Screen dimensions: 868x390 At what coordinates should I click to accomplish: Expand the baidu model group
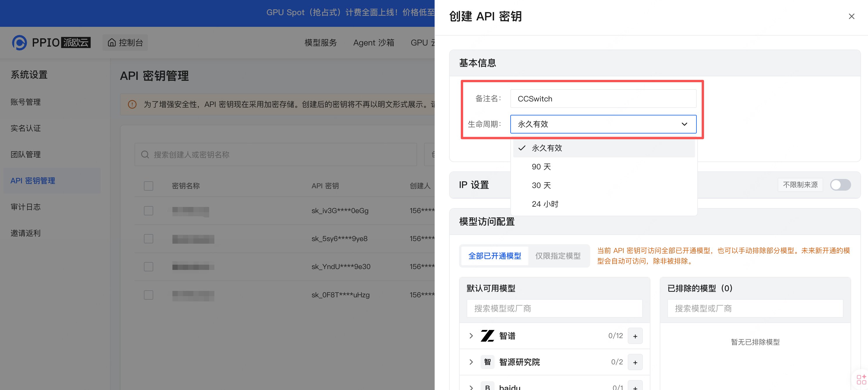(471, 387)
